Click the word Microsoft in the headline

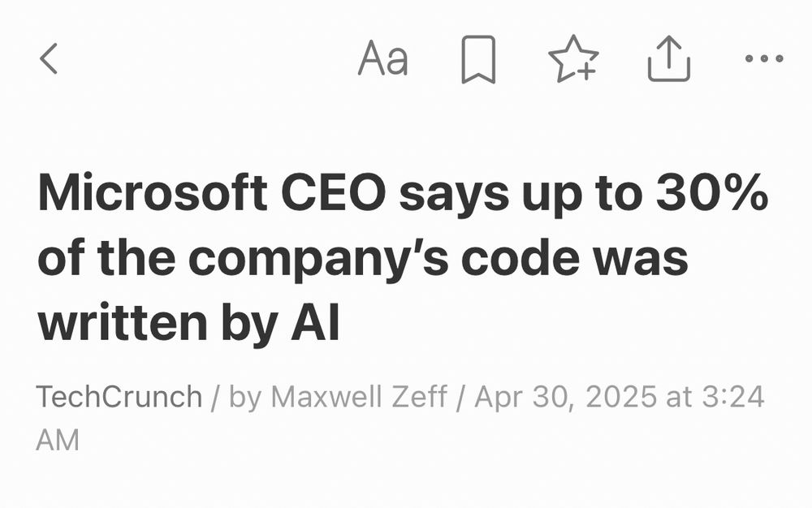point(153,193)
